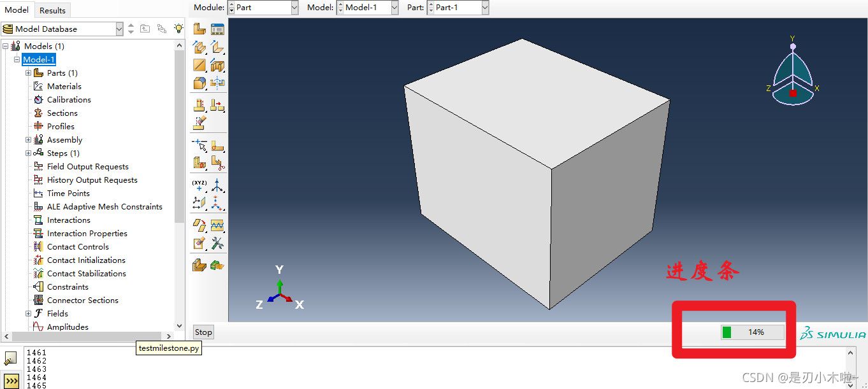Screen dimensions: 868x389
Task: Select Materials in the model tree
Action: click(x=64, y=86)
